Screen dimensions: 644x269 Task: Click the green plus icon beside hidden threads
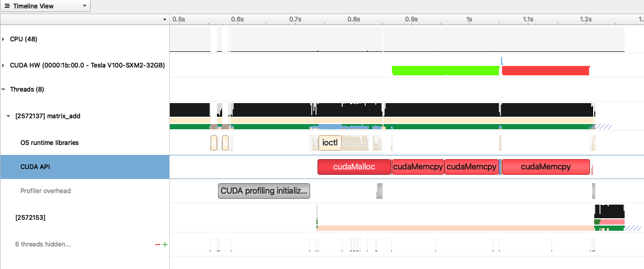165,244
